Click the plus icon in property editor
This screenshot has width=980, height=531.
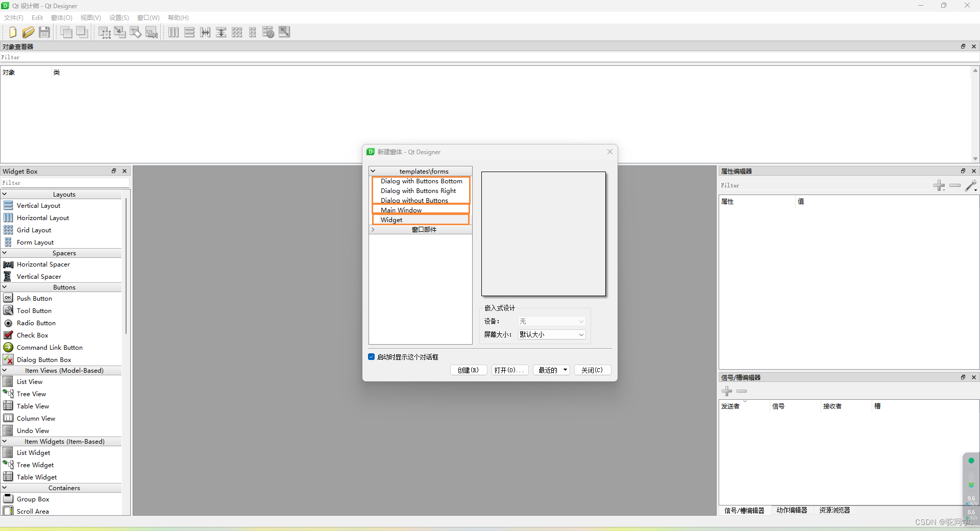pos(939,185)
